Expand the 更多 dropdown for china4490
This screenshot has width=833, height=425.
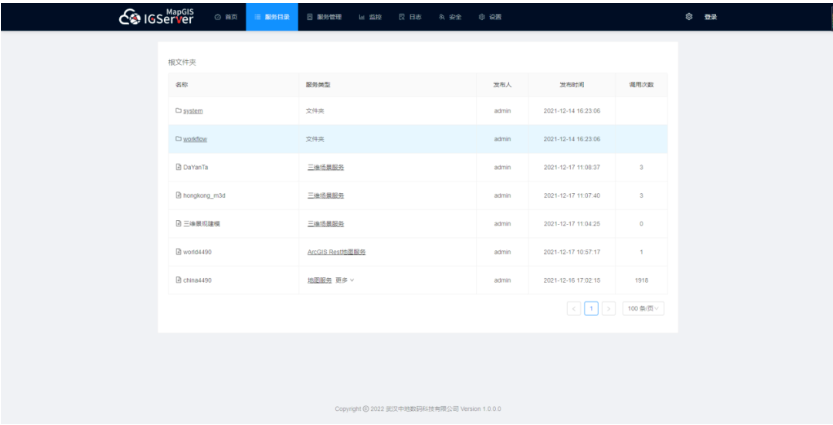click(x=344, y=280)
